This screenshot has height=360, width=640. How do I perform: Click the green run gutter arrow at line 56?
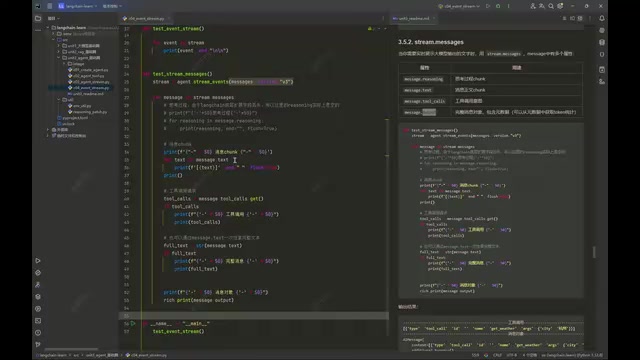[x=133, y=323]
